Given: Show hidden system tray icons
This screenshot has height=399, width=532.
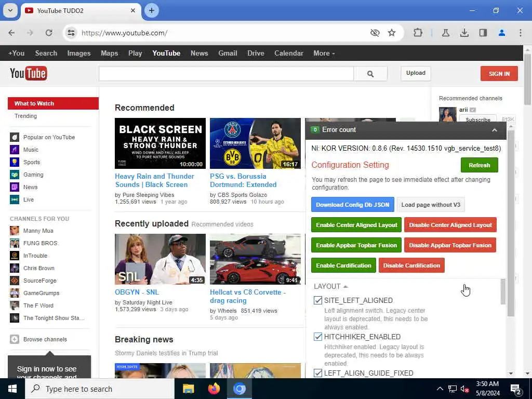Looking at the screenshot, I should 440,389.
